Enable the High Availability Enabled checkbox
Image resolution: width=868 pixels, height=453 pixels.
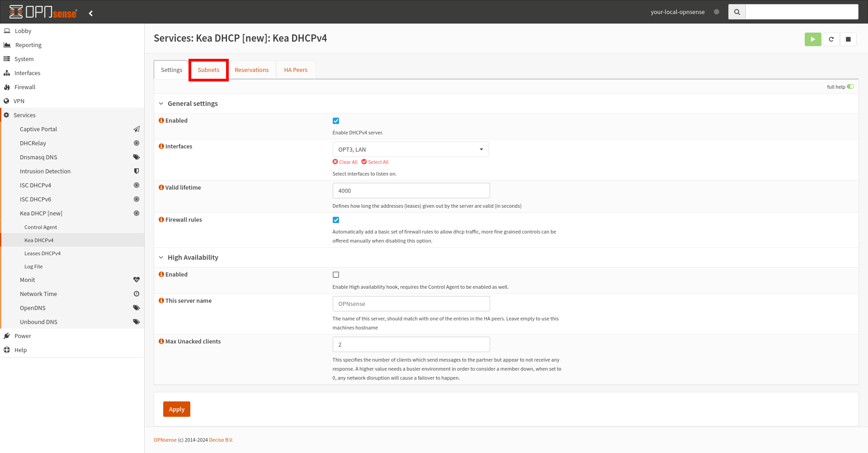click(x=336, y=275)
